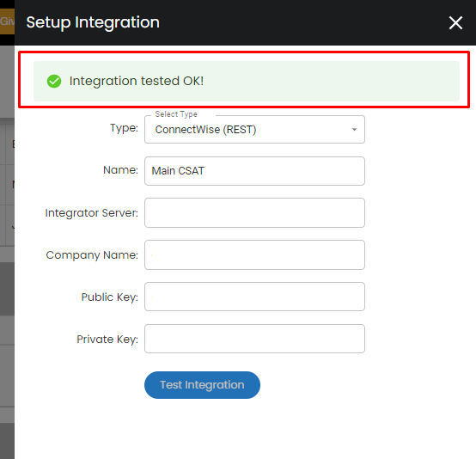Select the Public Key input field
Viewport: 476px width, 459px height.
(x=254, y=297)
